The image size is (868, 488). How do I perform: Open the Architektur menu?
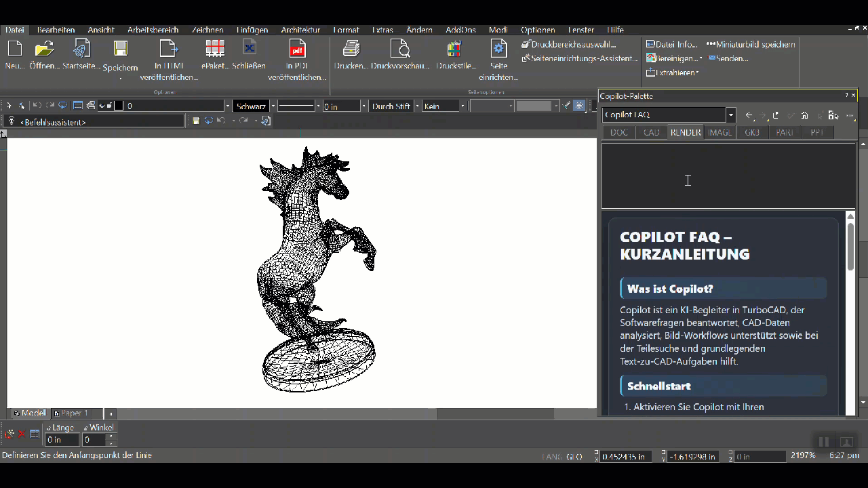(x=300, y=30)
